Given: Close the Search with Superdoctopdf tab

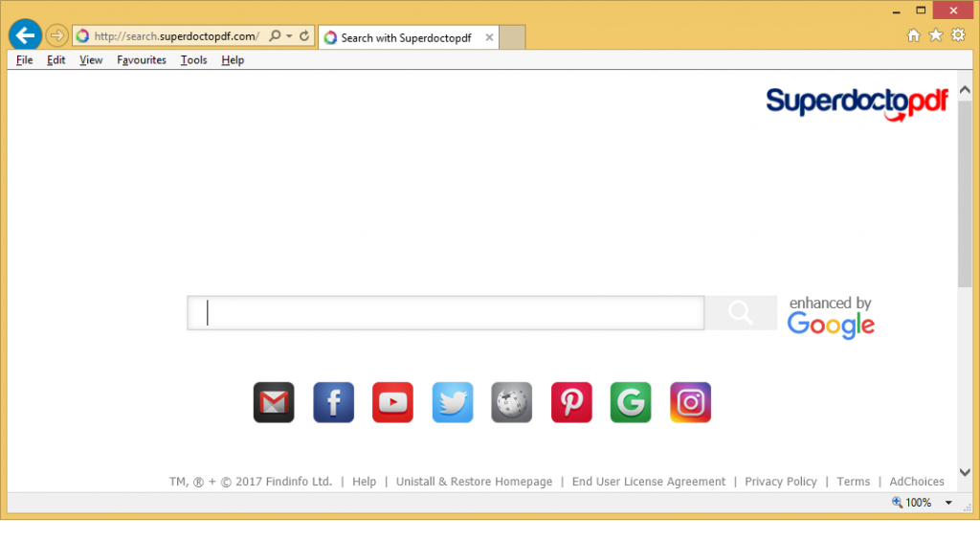Looking at the screenshot, I should (489, 37).
